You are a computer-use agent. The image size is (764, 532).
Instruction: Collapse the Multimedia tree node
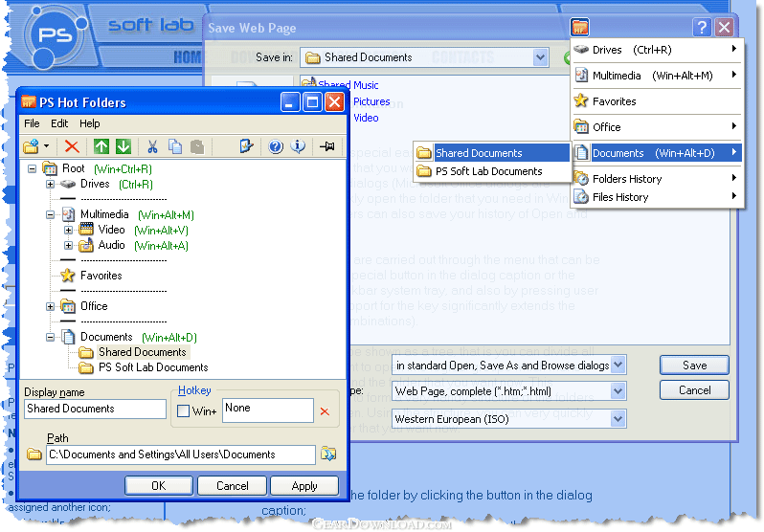click(x=50, y=215)
